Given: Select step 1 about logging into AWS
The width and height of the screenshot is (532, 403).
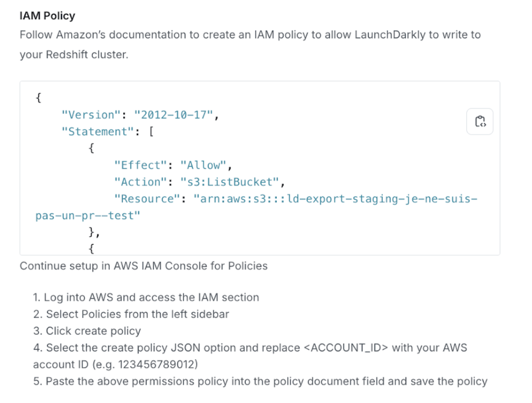Looking at the screenshot, I should (x=146, y=297).
